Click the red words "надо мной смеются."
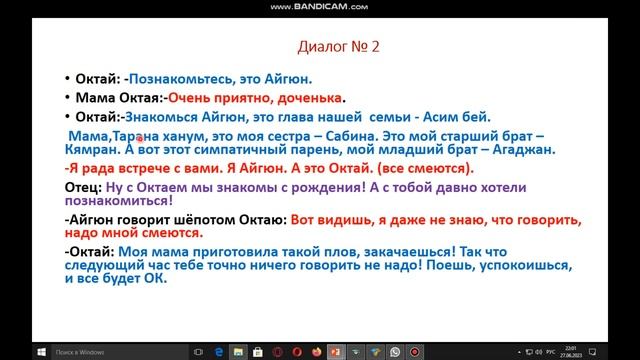Image resolution: width=640 pixels, height=360 pixels. coord(134,233)
